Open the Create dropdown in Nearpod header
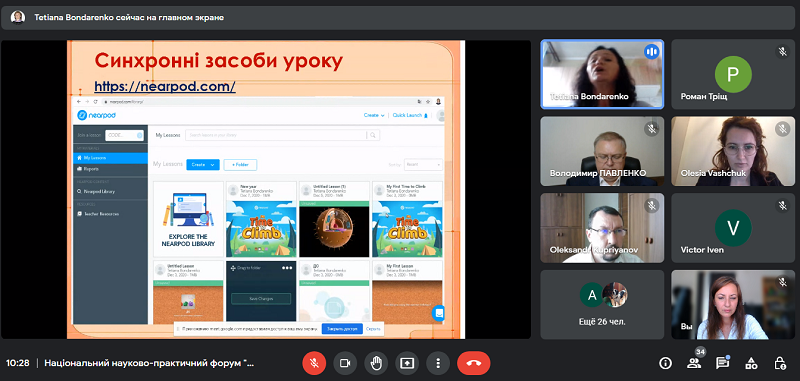 pos(374,115)
